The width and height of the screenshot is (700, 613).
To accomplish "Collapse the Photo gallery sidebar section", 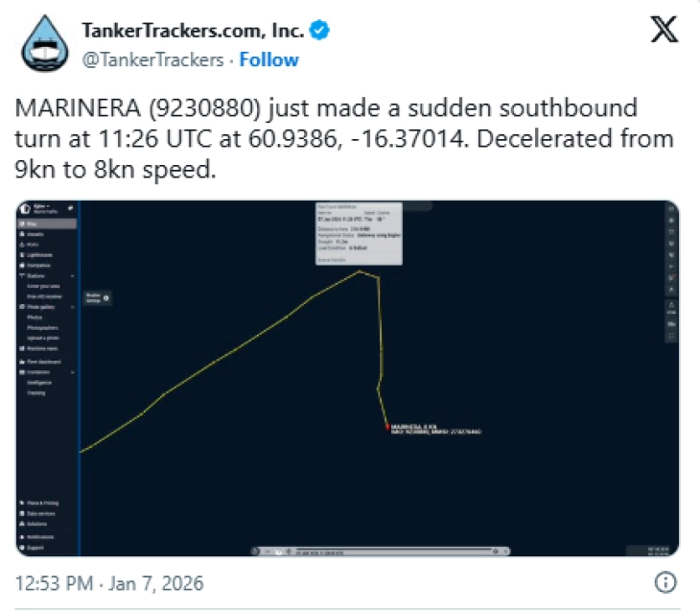I will coord(73,307).
